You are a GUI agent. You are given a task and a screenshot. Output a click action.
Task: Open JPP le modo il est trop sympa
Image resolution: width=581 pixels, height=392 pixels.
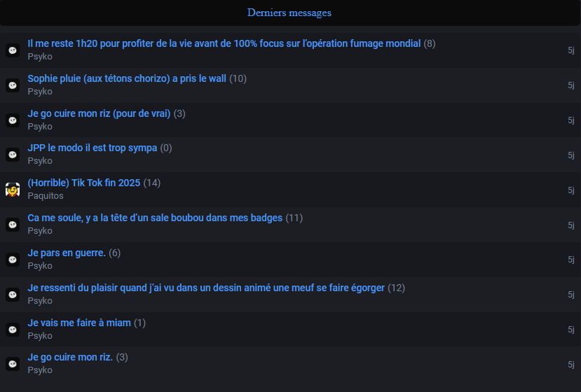tap(93, 148)
